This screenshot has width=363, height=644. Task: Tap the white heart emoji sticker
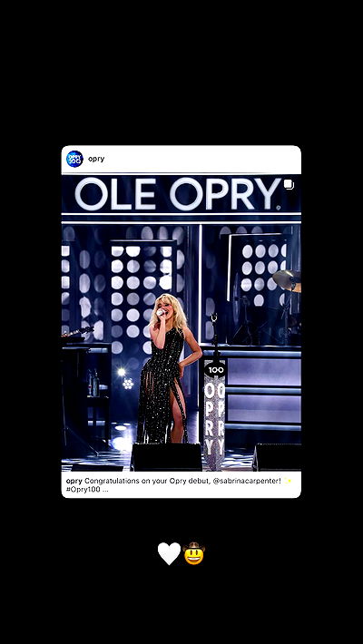tap(169, 553)
